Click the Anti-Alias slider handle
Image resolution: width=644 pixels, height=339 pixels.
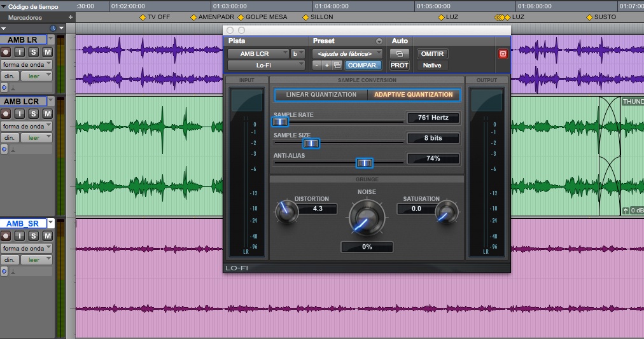coord(364,163)
